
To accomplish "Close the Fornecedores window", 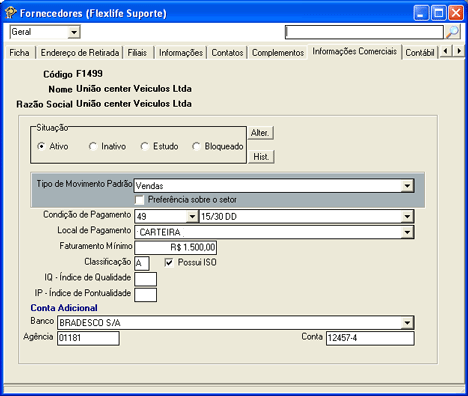I will pos(456,13).
